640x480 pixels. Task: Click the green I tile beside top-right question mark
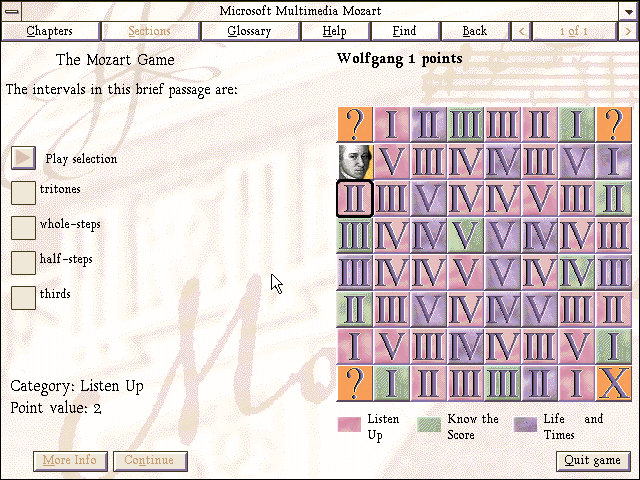(x=576, y=124)
